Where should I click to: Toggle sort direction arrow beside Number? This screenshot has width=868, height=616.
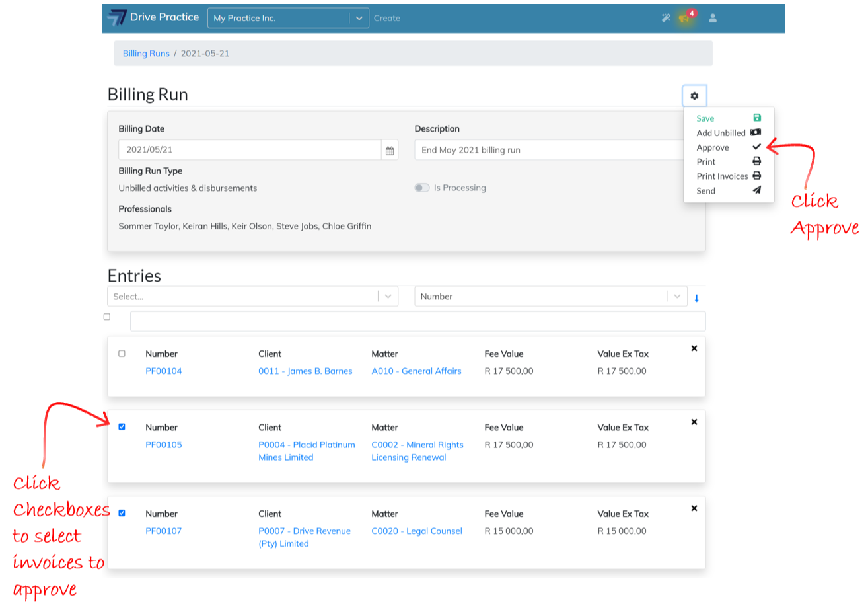(x=696, y=298)
